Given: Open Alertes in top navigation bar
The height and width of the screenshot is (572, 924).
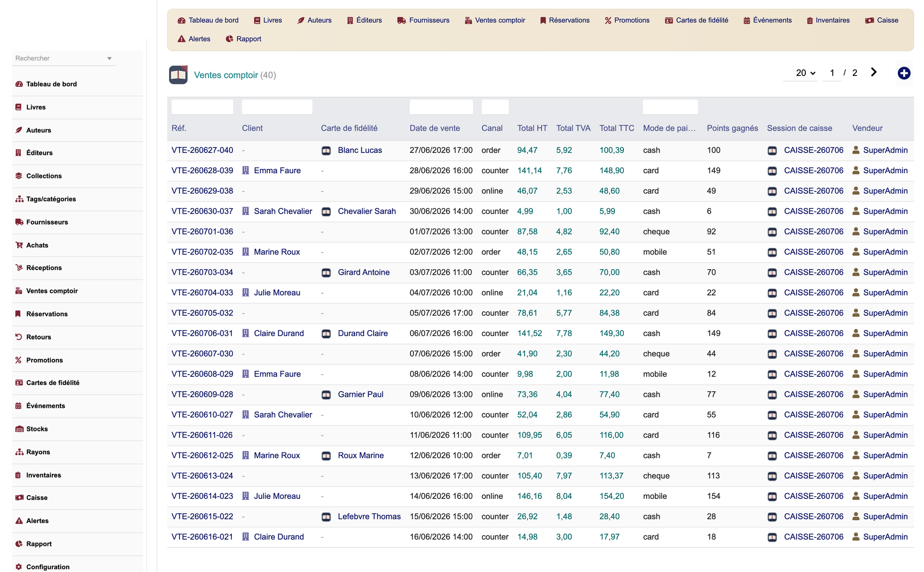Looking at the screenshot, I should click(x=194, y=39).
